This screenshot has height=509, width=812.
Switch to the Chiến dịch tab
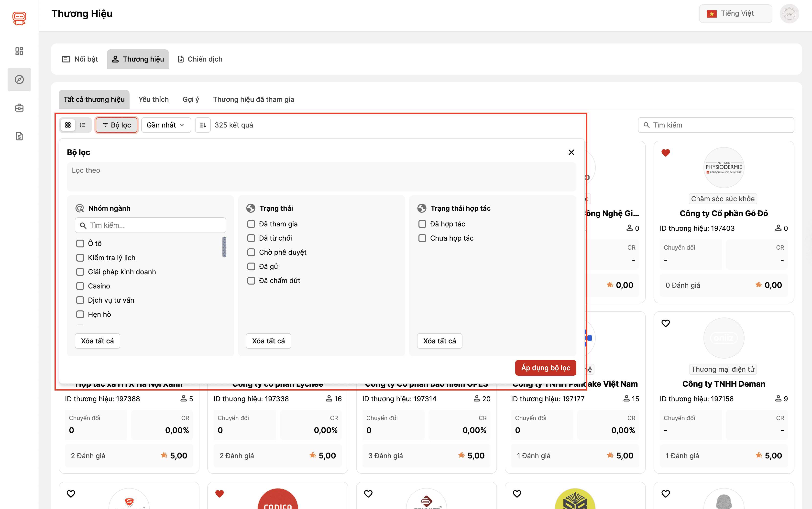click(x=200, y=59)
